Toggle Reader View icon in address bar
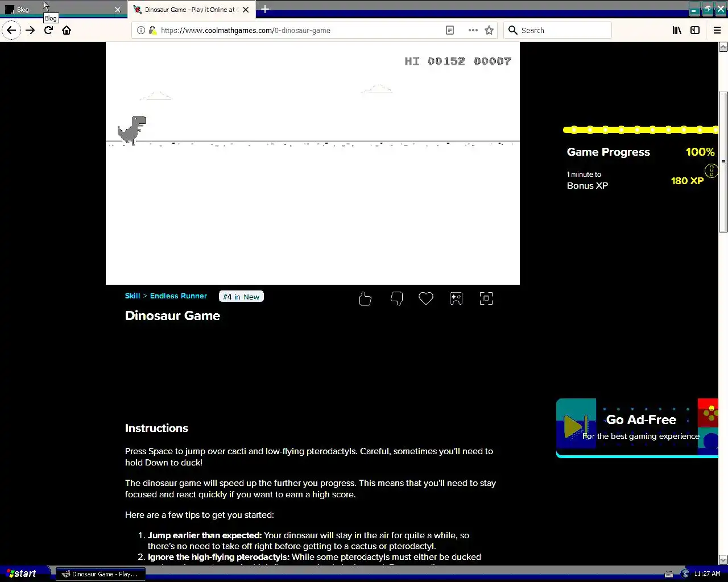The image size is (728, 582). click(450, 30)
